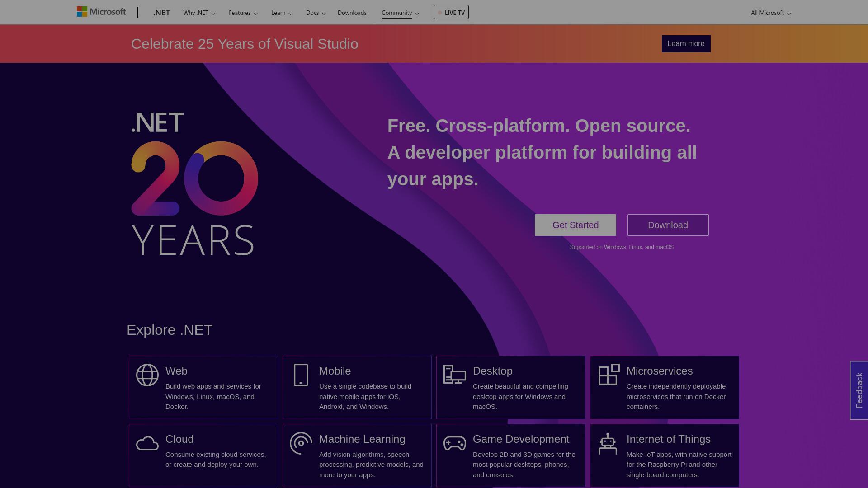Click 'Create independently deployable' description
Image resolution: width=868 pixels, height=488 pixels.
pyautogui.click(x=676, y=396)
